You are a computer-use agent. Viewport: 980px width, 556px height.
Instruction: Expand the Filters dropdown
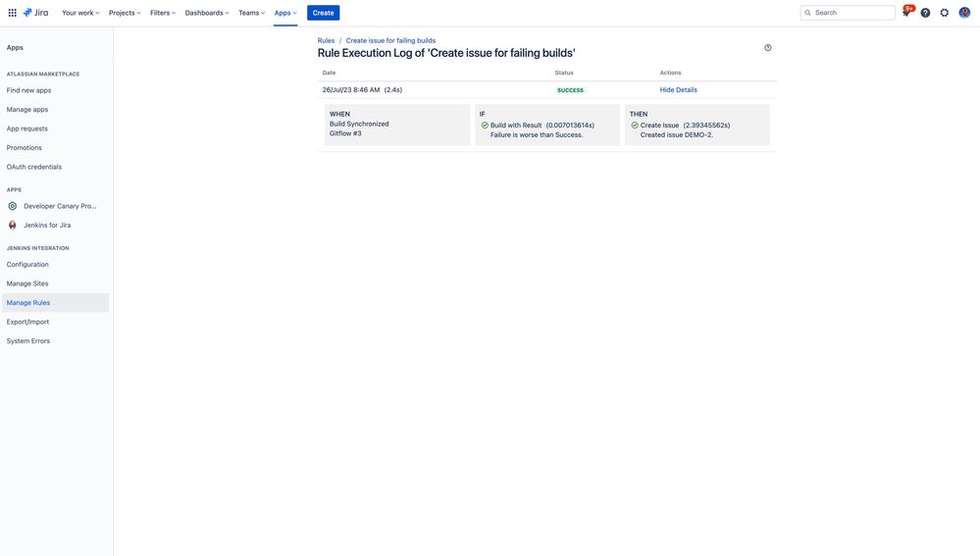pos(163,13)
